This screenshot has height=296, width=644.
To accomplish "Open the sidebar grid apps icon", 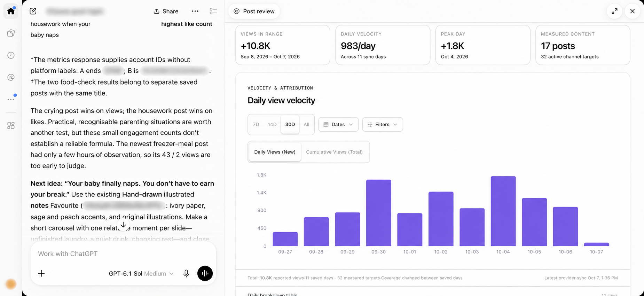I will click(11, 125).
